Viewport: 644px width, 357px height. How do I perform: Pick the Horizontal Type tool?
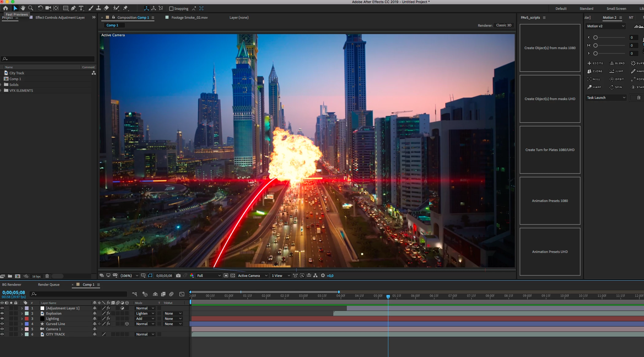pyautogui.click(x=81, y=8)
